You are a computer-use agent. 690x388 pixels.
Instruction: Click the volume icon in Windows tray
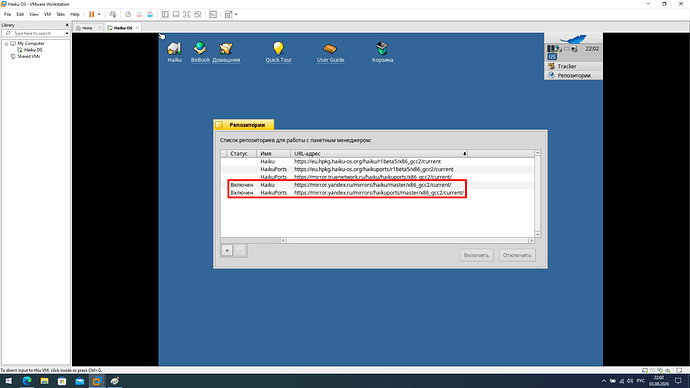630,381
